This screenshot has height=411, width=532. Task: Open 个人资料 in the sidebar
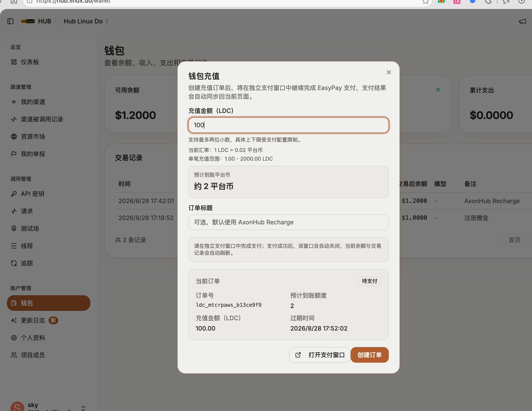click(48, 338)
